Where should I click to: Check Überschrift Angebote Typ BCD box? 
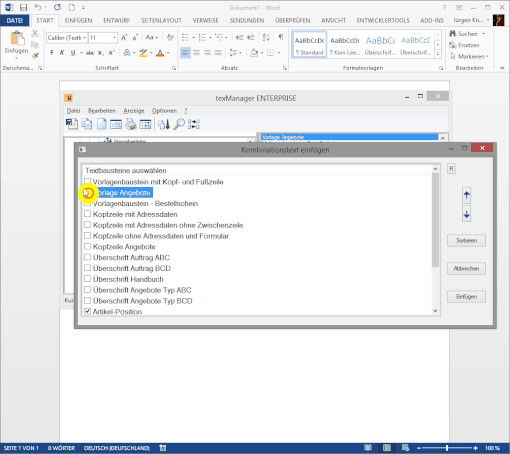(87, 300)
